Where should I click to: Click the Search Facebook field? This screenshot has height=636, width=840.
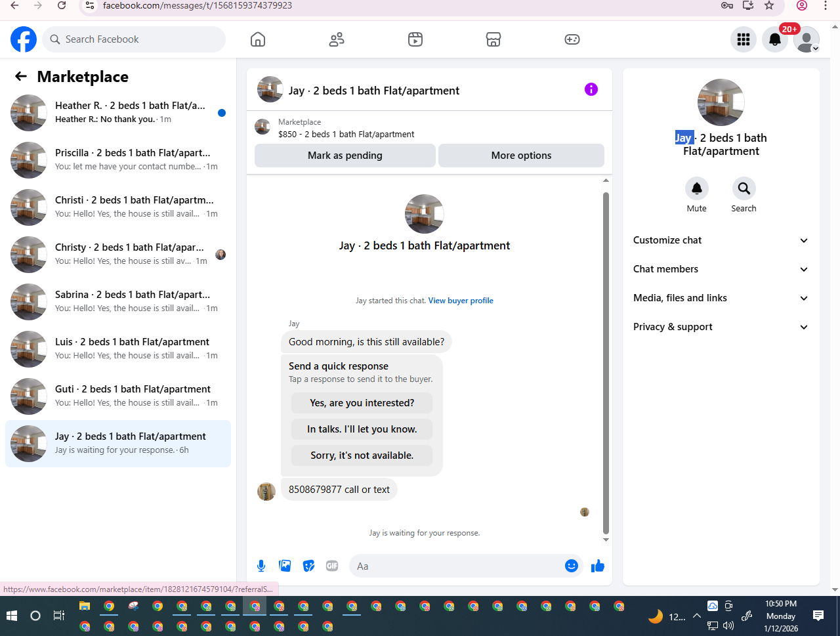pyautogui.click(x=134, y=39)
